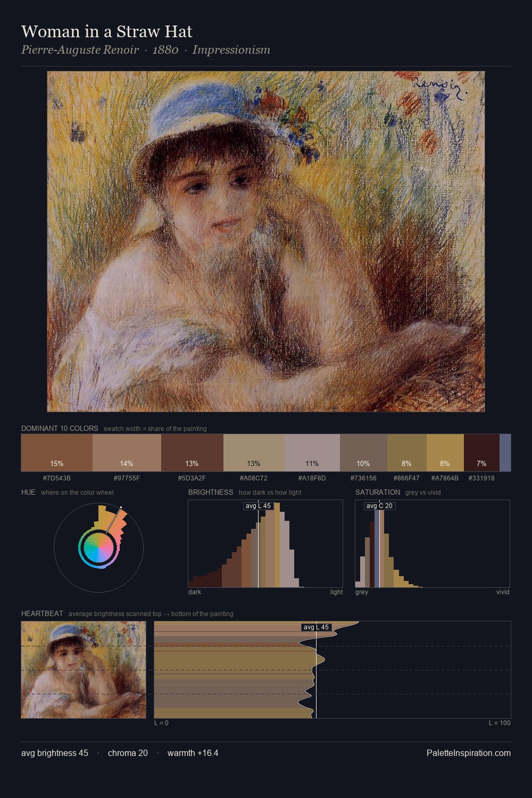Click the avg L 45 label in brightness histogram
The width and height of the screenshot is (532, 798).
[x=258, y=506]
